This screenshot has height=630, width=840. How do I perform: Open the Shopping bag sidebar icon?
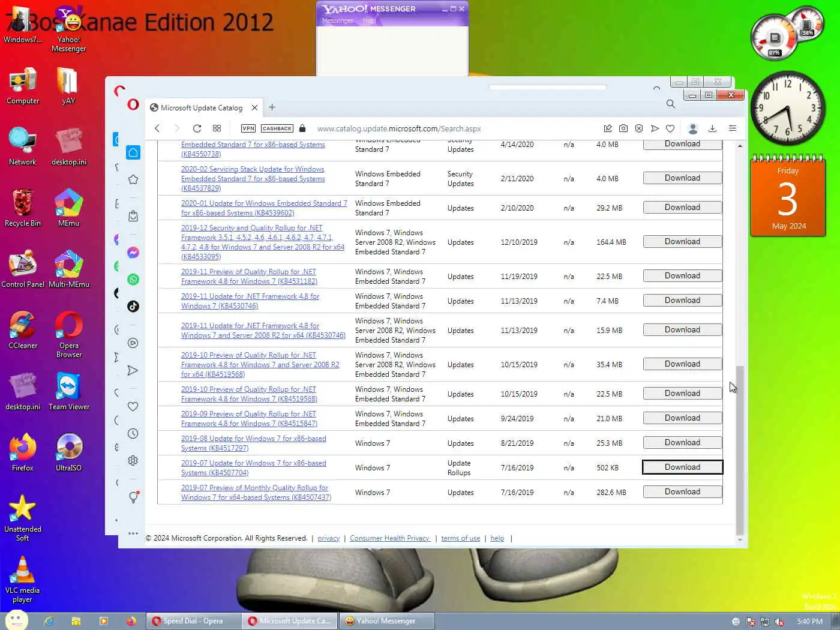pyautogui.click(x=133, y=216)
